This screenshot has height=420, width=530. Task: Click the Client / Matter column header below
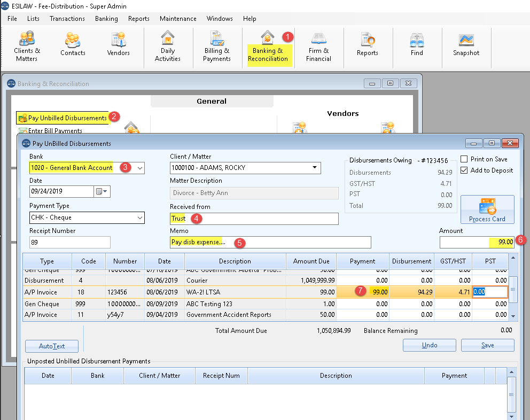160,376
